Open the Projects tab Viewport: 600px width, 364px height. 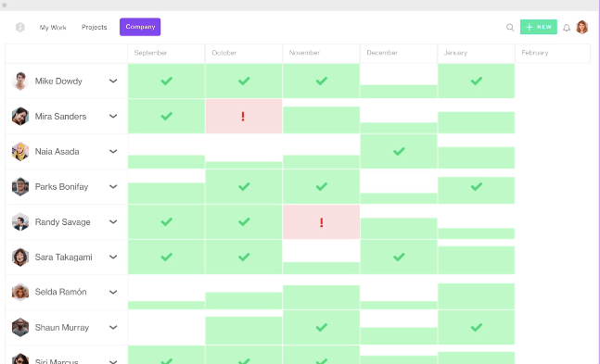coord(95,27)
